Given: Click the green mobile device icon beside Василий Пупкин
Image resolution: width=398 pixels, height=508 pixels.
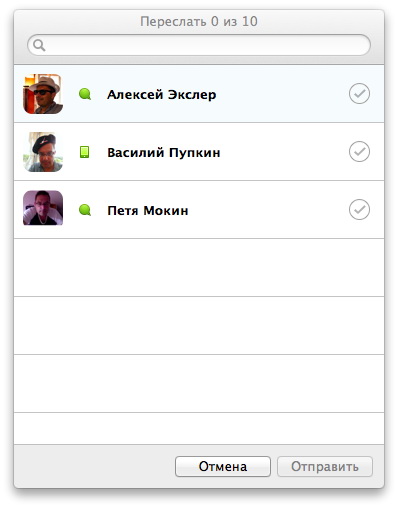Looking at the screenshot, I should point(85,152).
